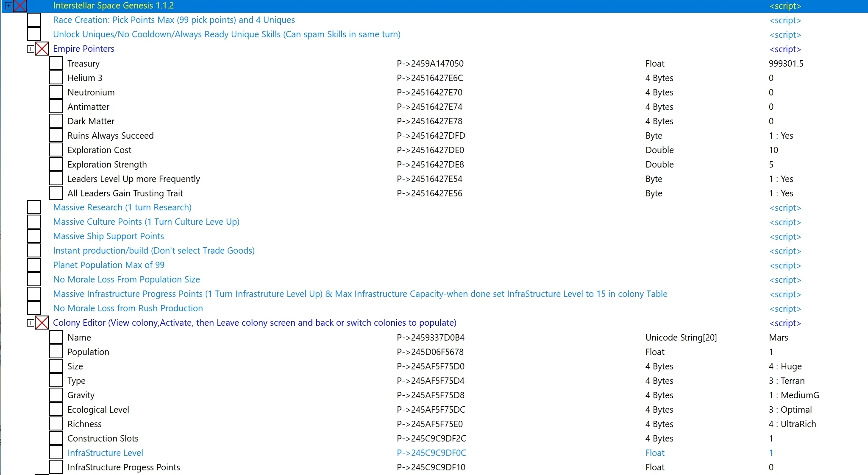Click the Dark Matter address P->24516427E78

click(429, 121)
